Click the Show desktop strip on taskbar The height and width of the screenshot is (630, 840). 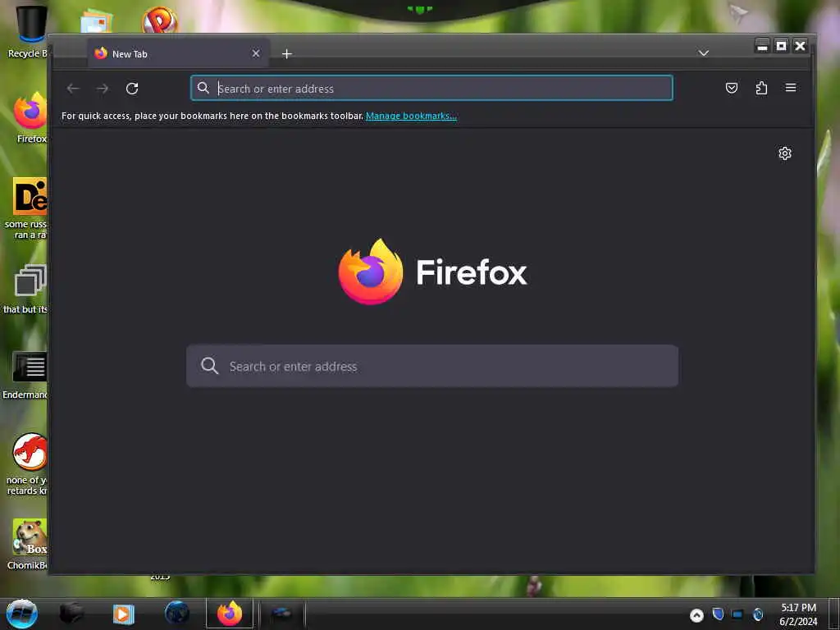(834, 614)
